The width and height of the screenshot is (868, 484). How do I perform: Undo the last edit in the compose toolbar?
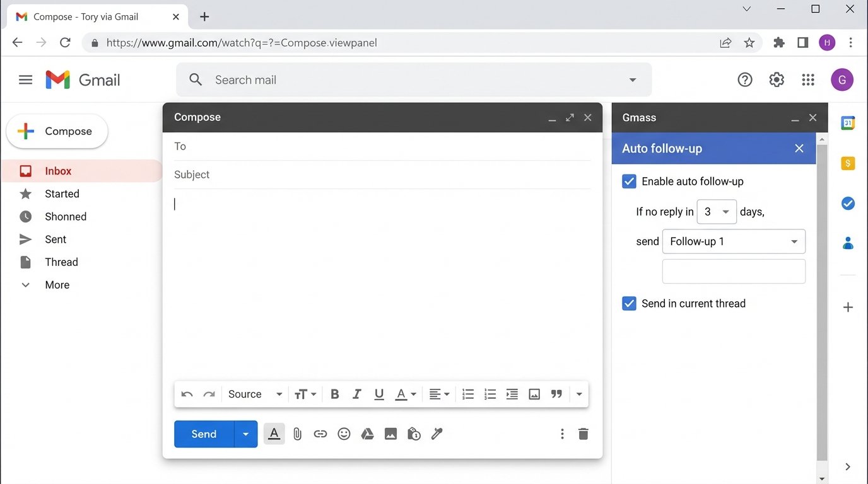point(187,393)
